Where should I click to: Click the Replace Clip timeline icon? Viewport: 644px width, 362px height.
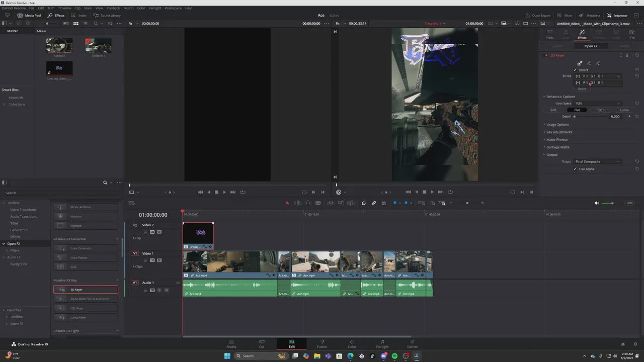[x=351, y=203]
